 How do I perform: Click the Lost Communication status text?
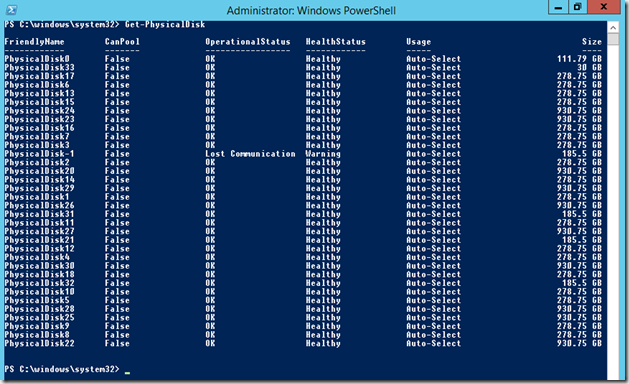click(250, 154)
